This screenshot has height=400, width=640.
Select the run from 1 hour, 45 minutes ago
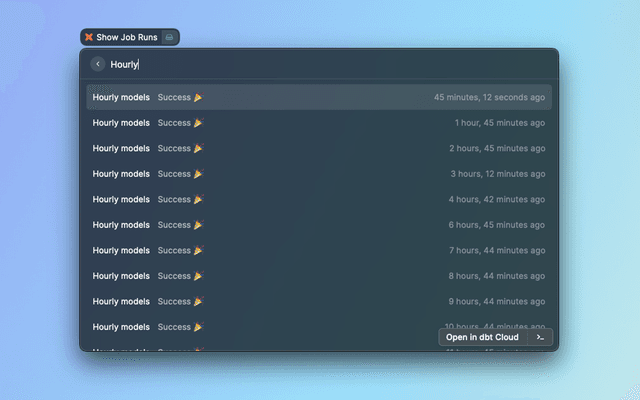[x=319, y=123]
